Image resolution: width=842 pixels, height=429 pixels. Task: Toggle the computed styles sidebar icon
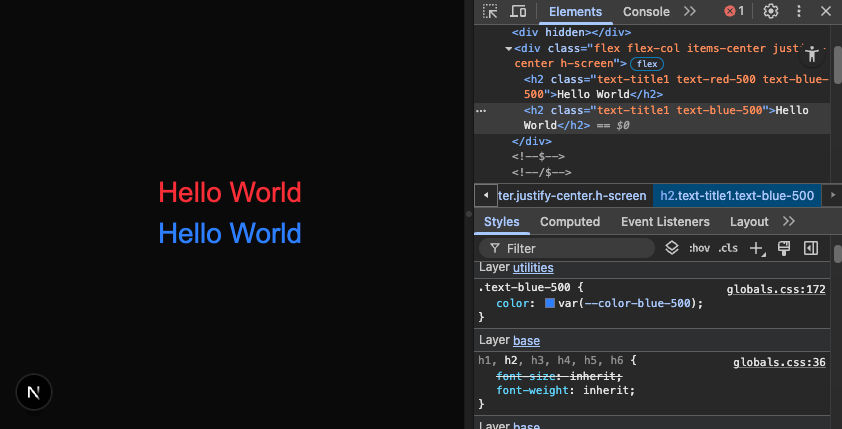point(810,248)
